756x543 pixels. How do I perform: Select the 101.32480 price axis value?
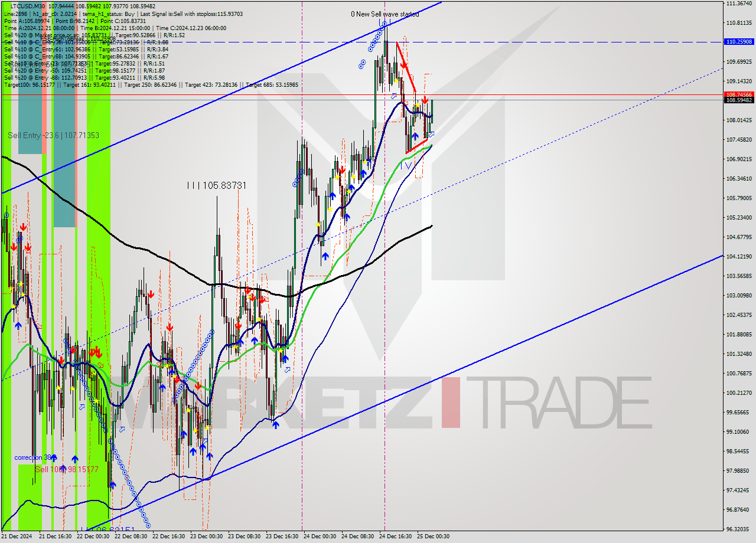(x=738, y=354)
